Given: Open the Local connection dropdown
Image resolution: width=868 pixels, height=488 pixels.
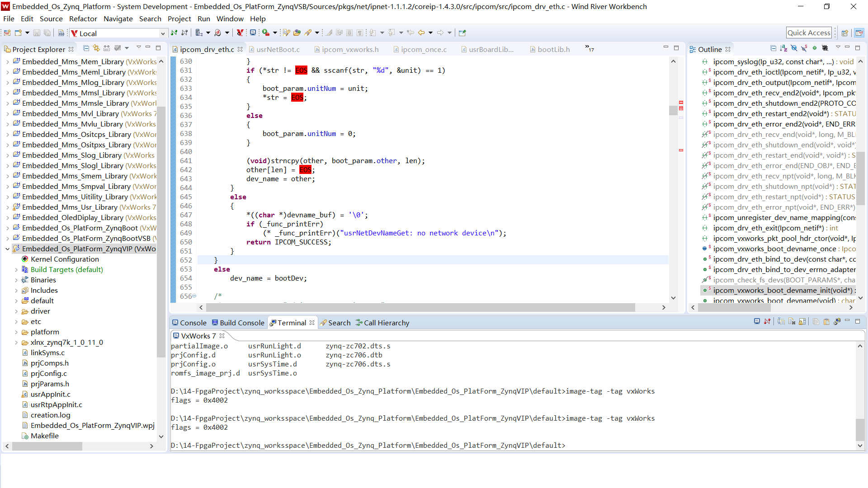Looking at the screenshot, I should pos(163,33).
